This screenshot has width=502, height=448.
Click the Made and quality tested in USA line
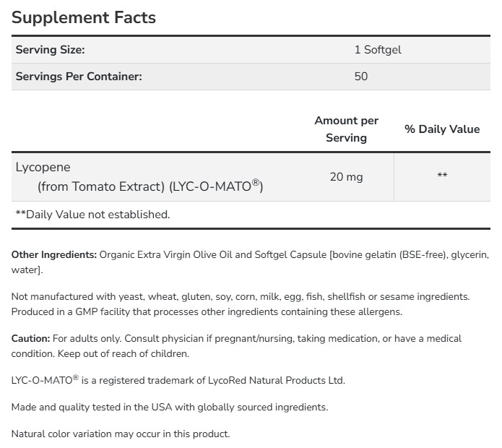click(170, 407)
